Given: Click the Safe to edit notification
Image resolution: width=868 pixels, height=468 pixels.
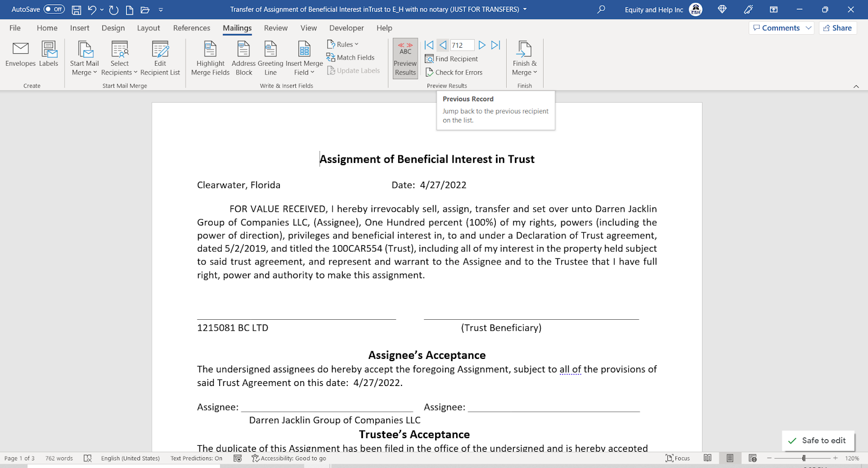Looking at the screenshot, I should [818, 440].
